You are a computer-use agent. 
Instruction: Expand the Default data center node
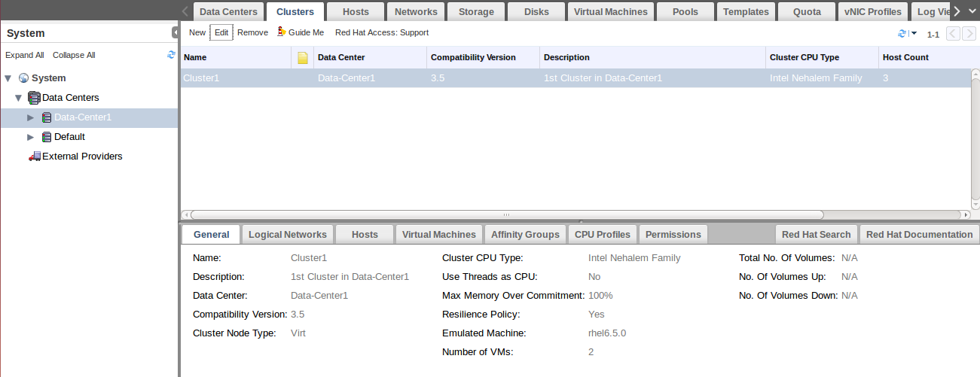click(x=31, y=137)
